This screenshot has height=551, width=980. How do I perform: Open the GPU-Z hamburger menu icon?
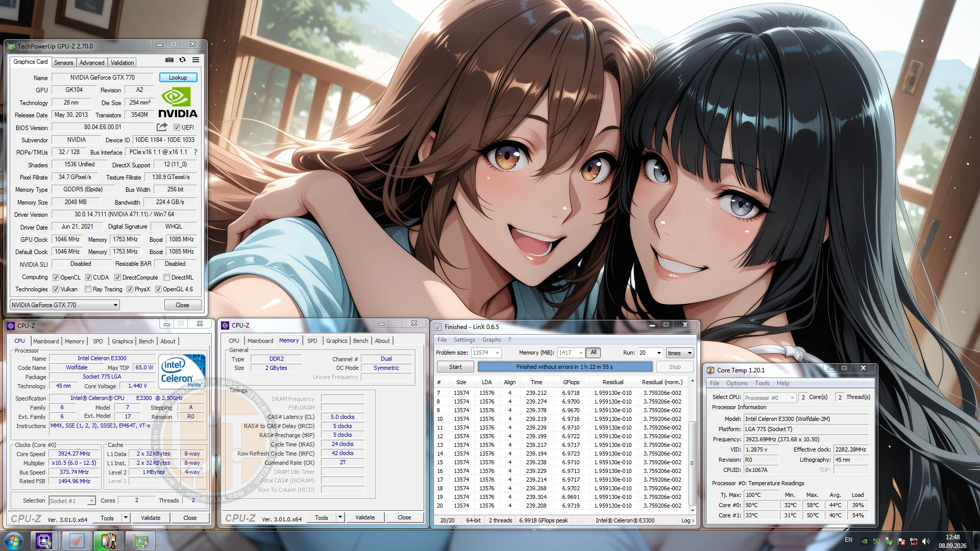coord(195,60)
